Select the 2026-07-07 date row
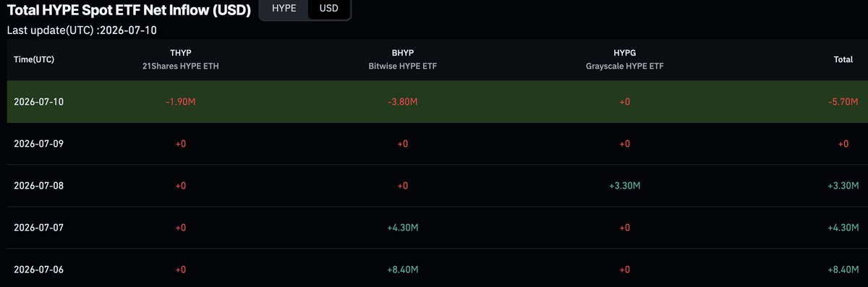 click(x=434, y=228)
